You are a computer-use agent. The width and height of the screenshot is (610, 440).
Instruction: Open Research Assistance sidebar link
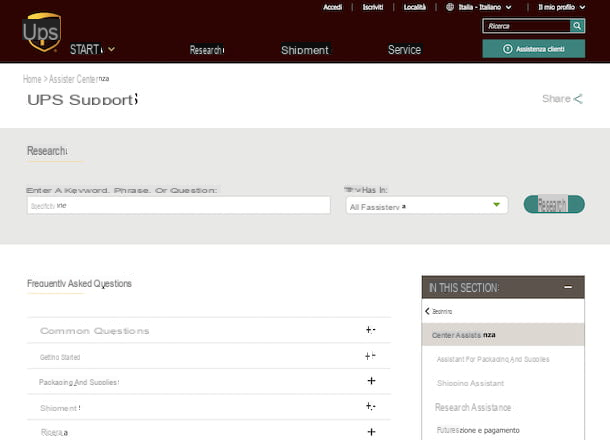pos(473,407)
